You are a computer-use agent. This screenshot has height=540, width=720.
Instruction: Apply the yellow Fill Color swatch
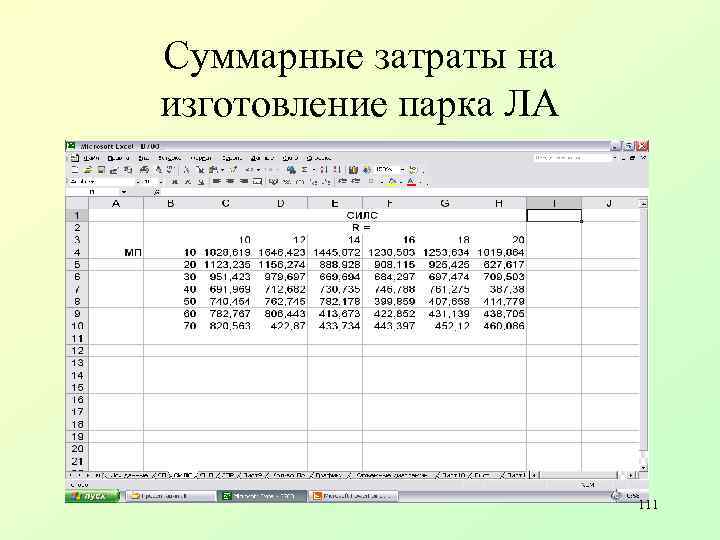point(392,181)
